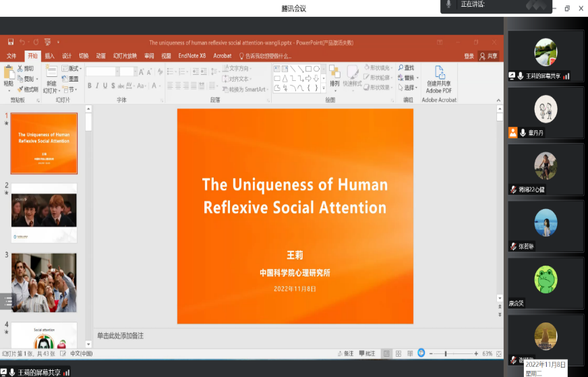Toggle the Notes (备注) pane in status bar
Viewport: 588px width, 377px height.
pyautogui.click(x=345, y=353)
